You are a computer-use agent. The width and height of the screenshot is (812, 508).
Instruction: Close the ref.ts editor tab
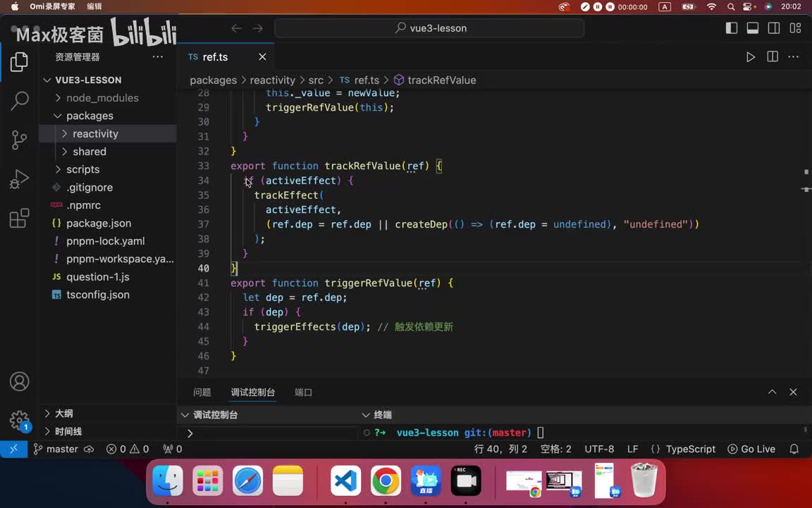tap(262, 57)
